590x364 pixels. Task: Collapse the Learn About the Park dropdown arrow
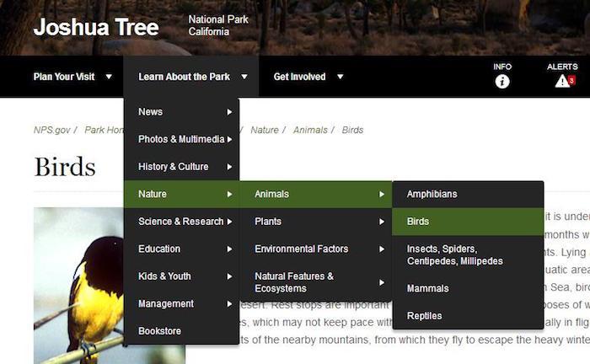[244, 77]
